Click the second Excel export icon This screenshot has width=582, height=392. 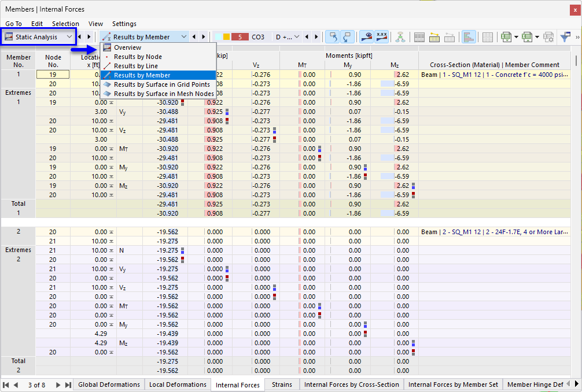[x=526, y=37]
